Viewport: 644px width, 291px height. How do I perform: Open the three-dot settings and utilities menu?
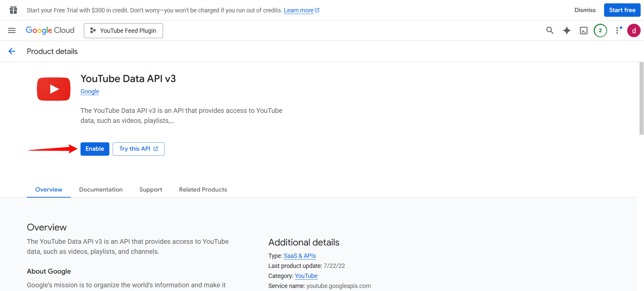click(618, 30)
